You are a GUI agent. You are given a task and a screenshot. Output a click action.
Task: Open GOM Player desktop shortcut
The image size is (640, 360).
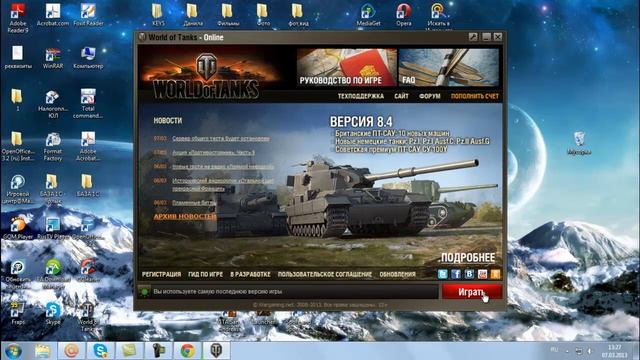18,228
